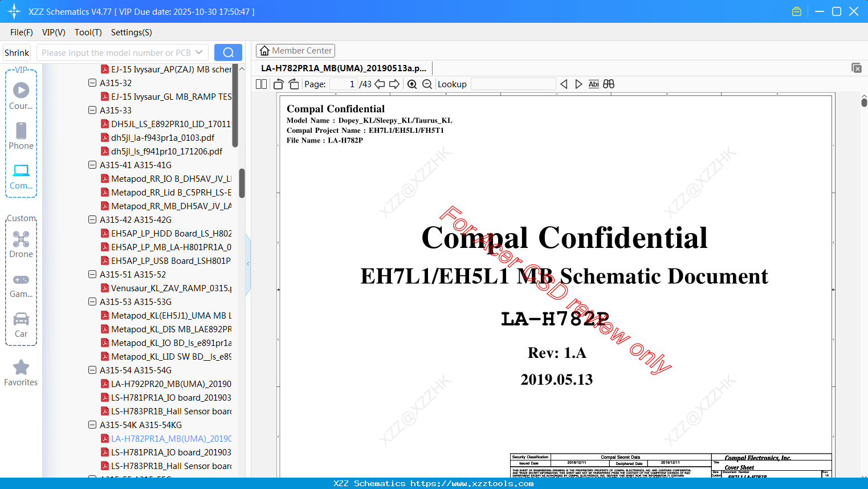The width and height of the screenshot is (868, 489).
Task: Open LS-H783PR1B_Hall Sensor board under A315-54K
Action: (x=166, y=466)
